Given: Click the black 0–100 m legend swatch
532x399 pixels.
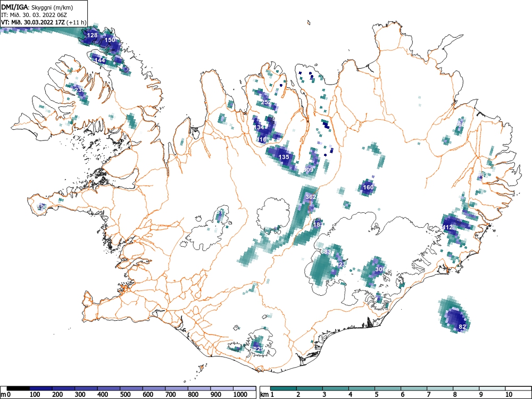Looking at the screenshot, I should coord(18,388).
